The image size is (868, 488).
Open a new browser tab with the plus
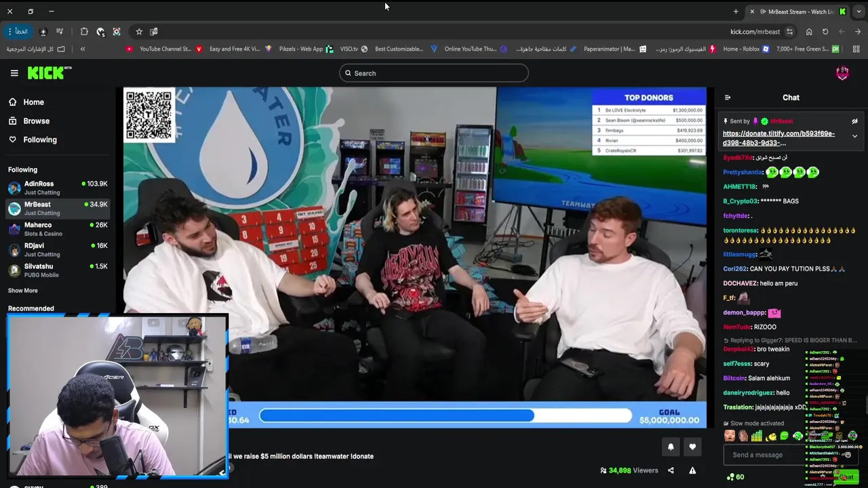coord(736,12)
